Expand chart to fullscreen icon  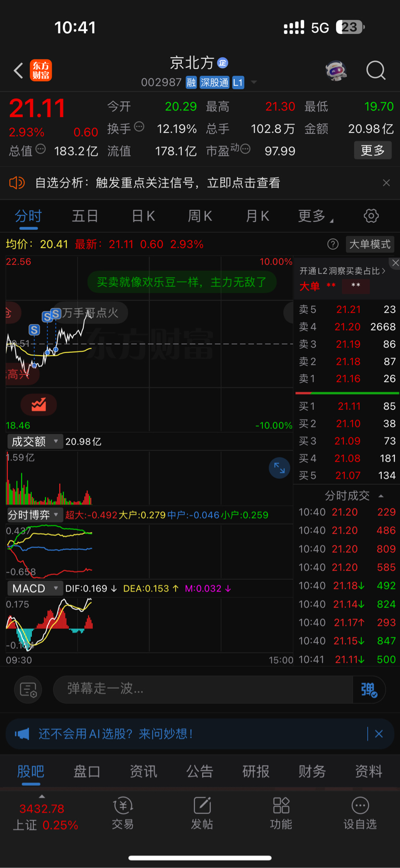click(280, 468)
